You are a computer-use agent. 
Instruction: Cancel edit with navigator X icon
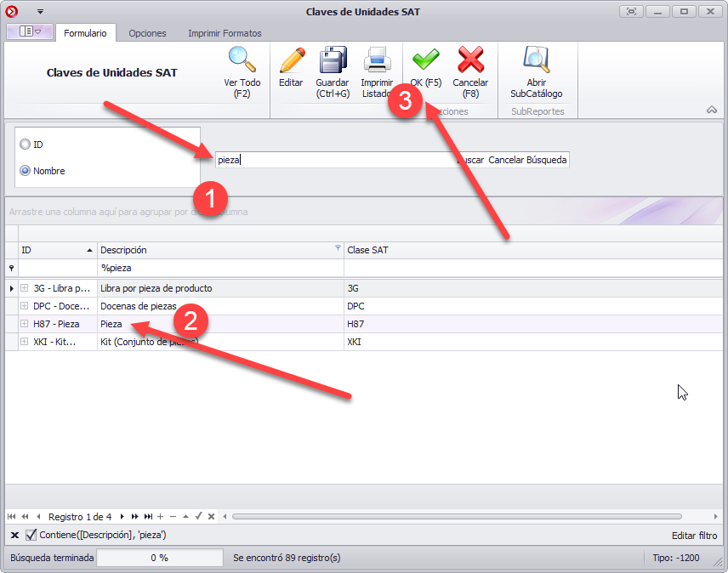point(211,516)
